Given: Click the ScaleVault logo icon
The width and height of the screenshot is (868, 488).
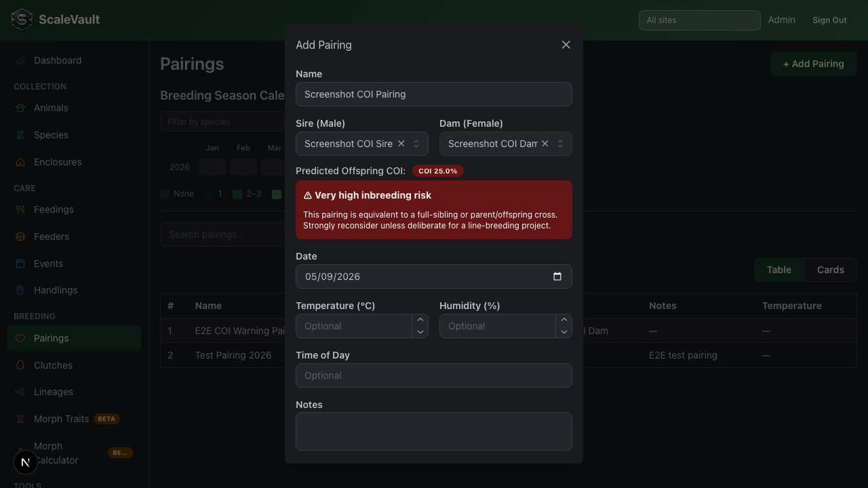Looking at the screenshot, I should point(22,20).
